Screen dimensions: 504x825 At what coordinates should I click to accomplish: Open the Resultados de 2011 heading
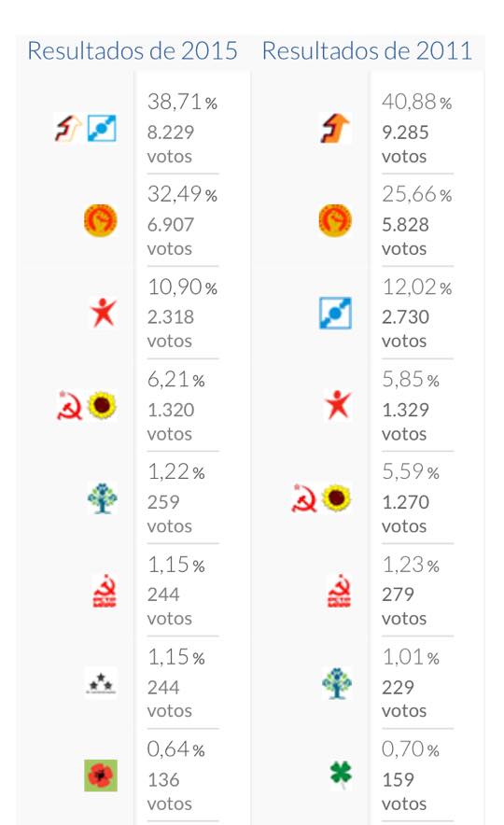tap(367, 51)
